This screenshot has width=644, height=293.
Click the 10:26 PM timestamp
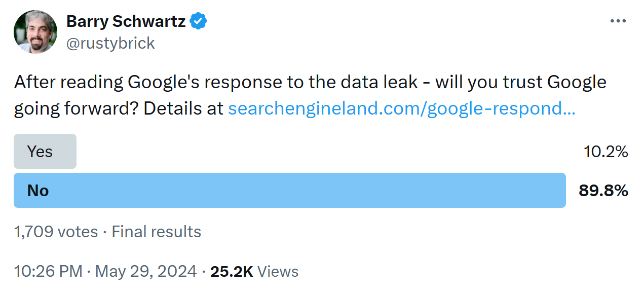tap(48, 272)
